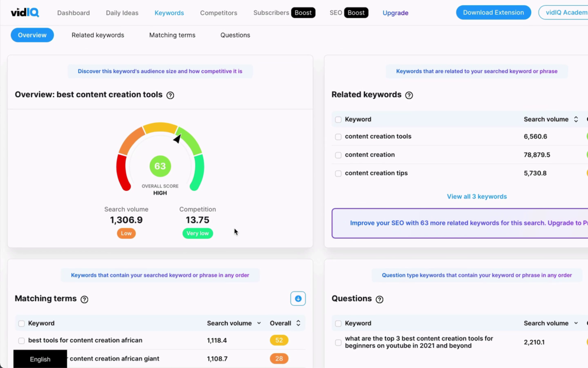This screenshot has height=368, width=588.
Task: Open the Overview section help tooltip
Action: pyautogui.click(x=170, y=95)
